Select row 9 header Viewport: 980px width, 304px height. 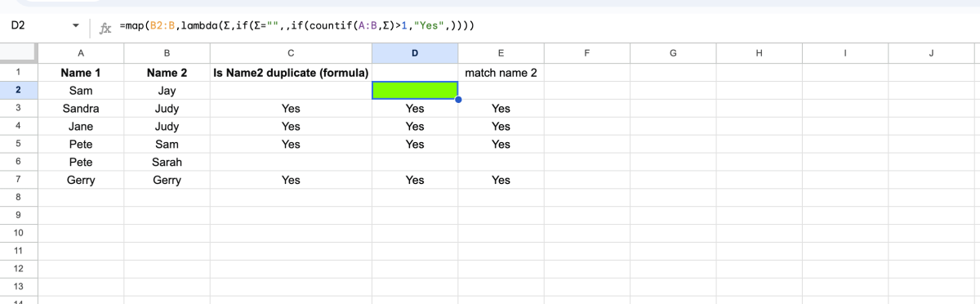pos(18,215)
